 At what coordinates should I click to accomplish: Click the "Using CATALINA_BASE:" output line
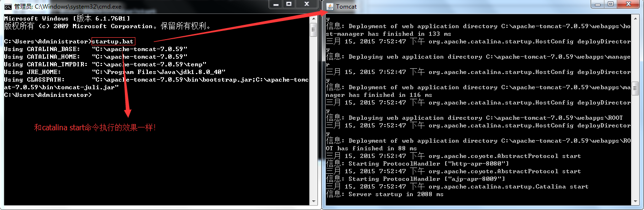tap(95, 49)
